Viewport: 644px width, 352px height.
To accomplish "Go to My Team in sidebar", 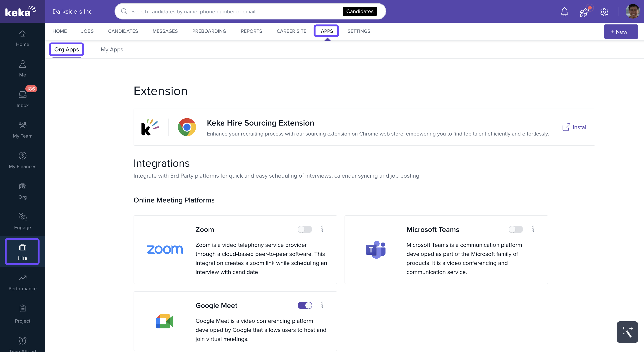I will [22, 130].
